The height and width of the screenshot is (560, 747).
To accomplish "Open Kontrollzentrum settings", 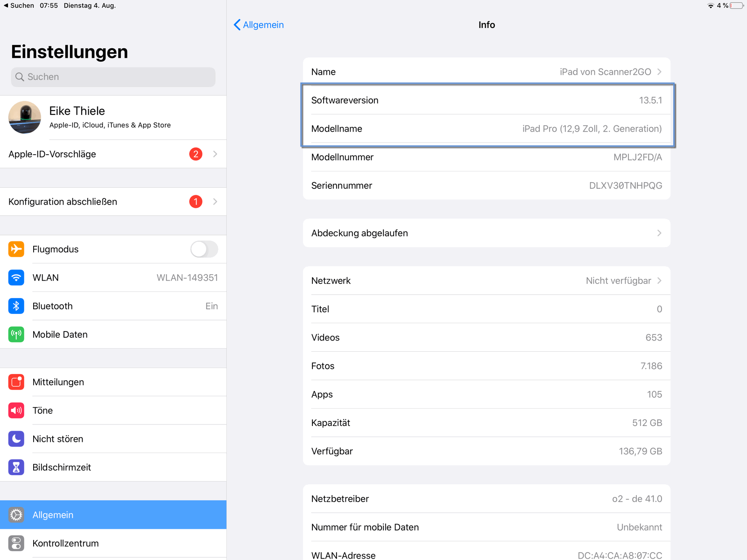I will click(x=113, y=543).
